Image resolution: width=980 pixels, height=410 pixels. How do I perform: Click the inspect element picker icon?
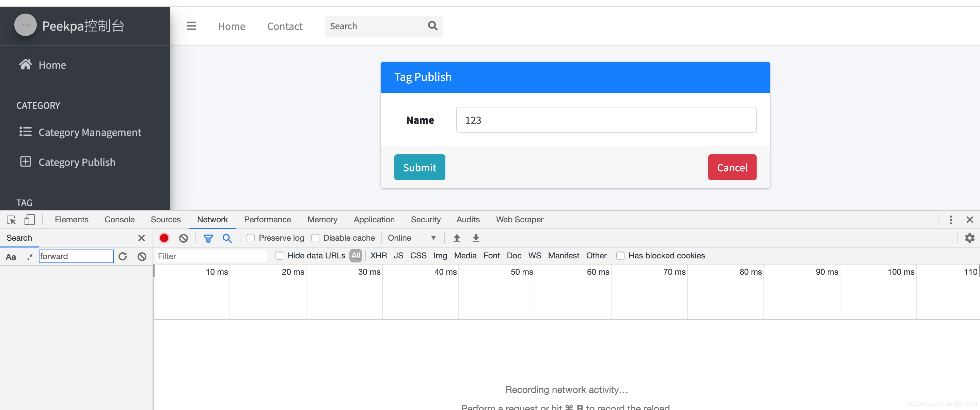pos(11,220)
